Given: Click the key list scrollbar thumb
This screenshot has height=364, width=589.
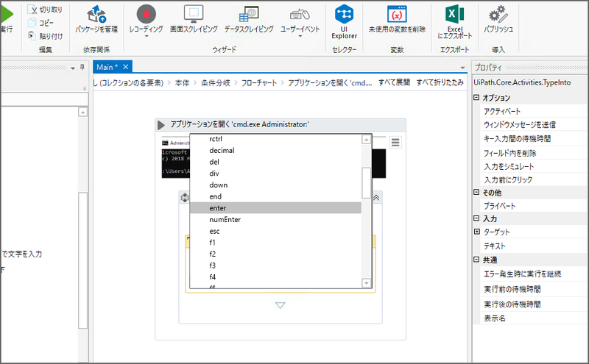Looking at the screenshot, I should 366,183.
